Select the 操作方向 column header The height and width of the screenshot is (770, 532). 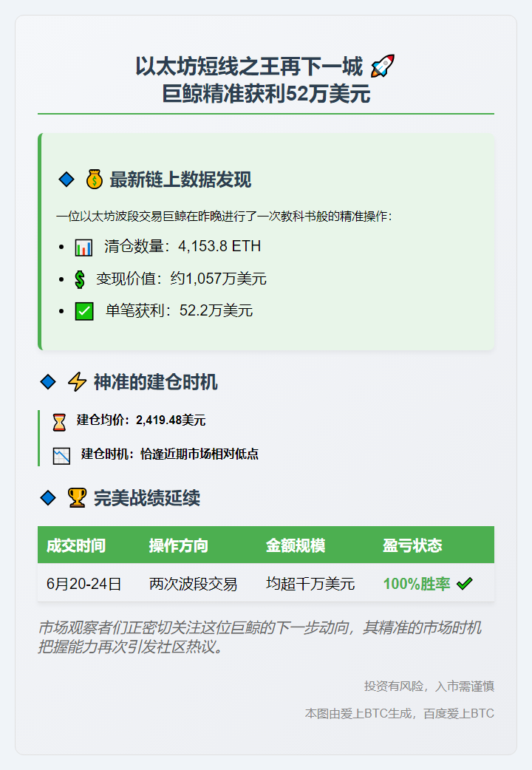[x=179, y=545]
